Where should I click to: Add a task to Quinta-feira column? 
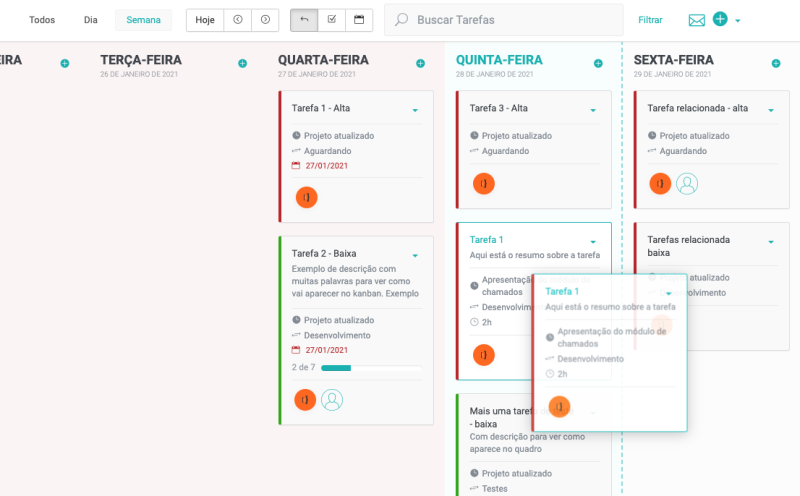pyautogui.click(x=598, y=63)
